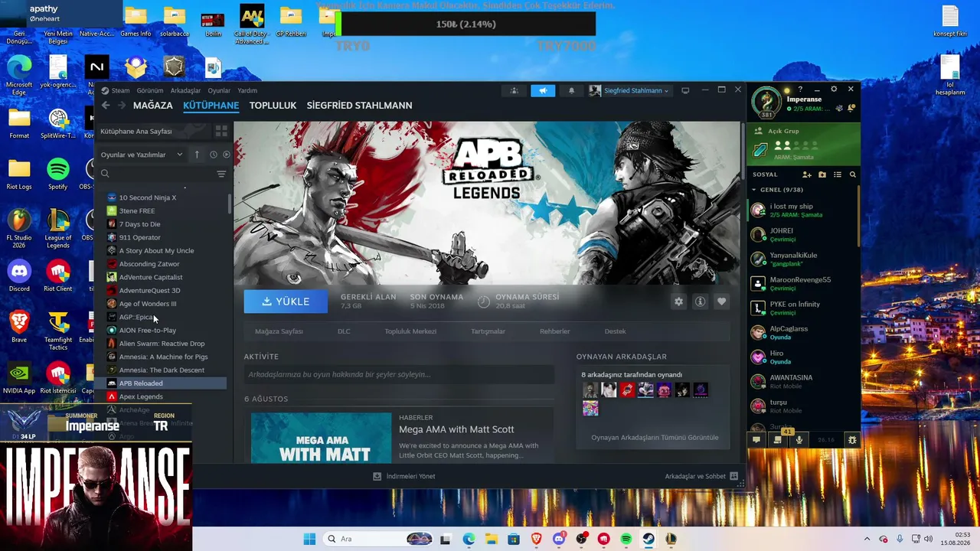The width and height of the screenshot is (980, 551).
Task: Show APB Reloaded game info
Action: pyautogui.click(x=700, y=302)
